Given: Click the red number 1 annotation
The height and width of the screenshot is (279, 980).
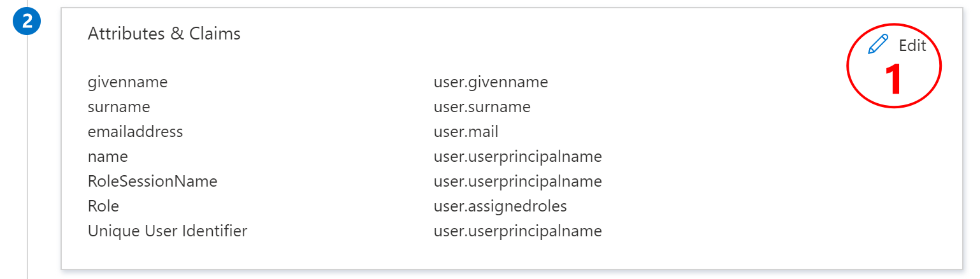Looking at the screenshot, I should click(x=894, y=80).
